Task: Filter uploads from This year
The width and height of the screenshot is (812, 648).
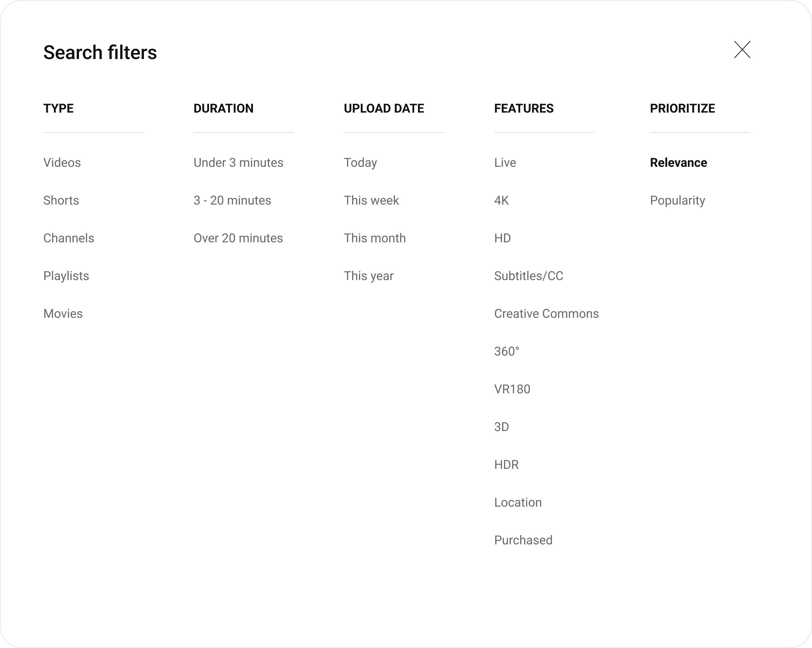Action: (369, 276)
